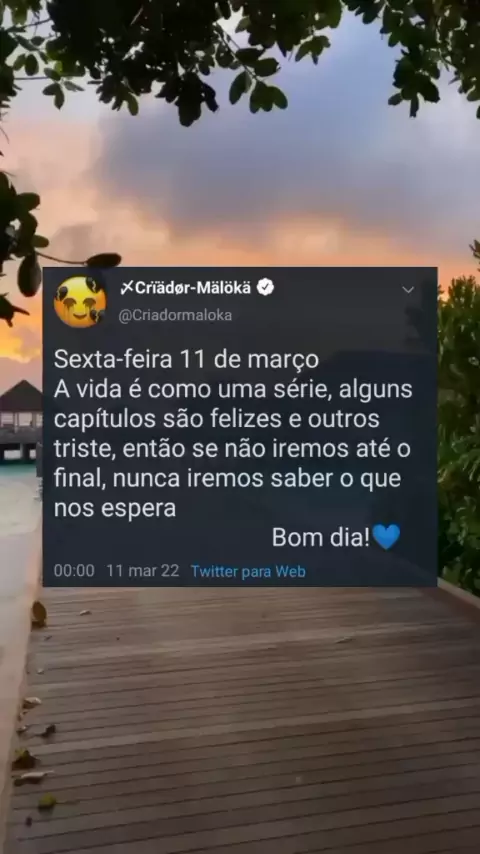
Task: Tap the blue heart emoji
Action: coord(386,537)
